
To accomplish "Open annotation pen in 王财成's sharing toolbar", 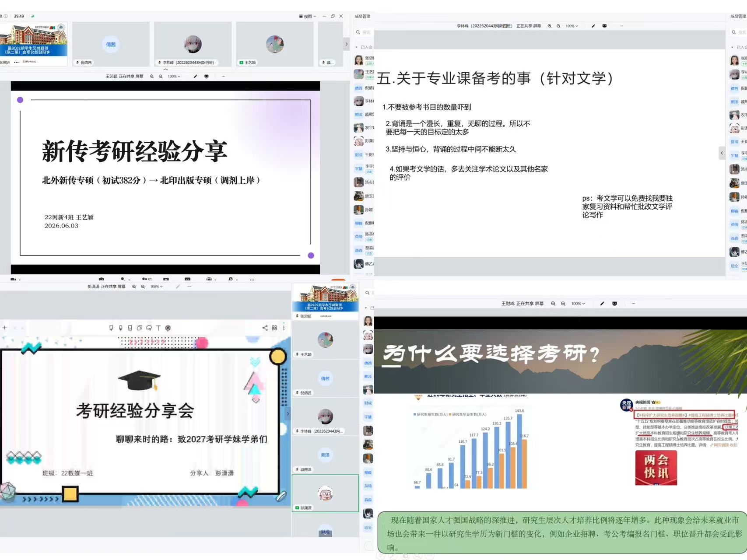I will 602,303.
